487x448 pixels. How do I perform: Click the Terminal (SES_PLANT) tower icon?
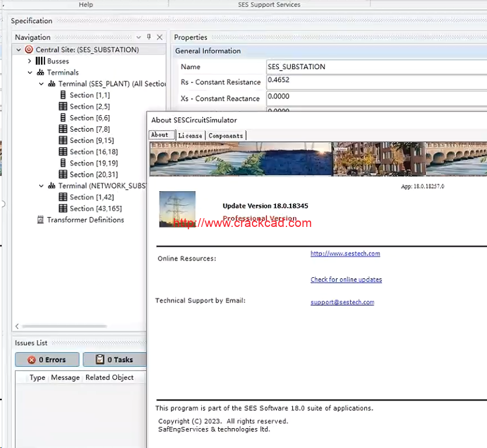pyautogui.click(x=51, y=84)
